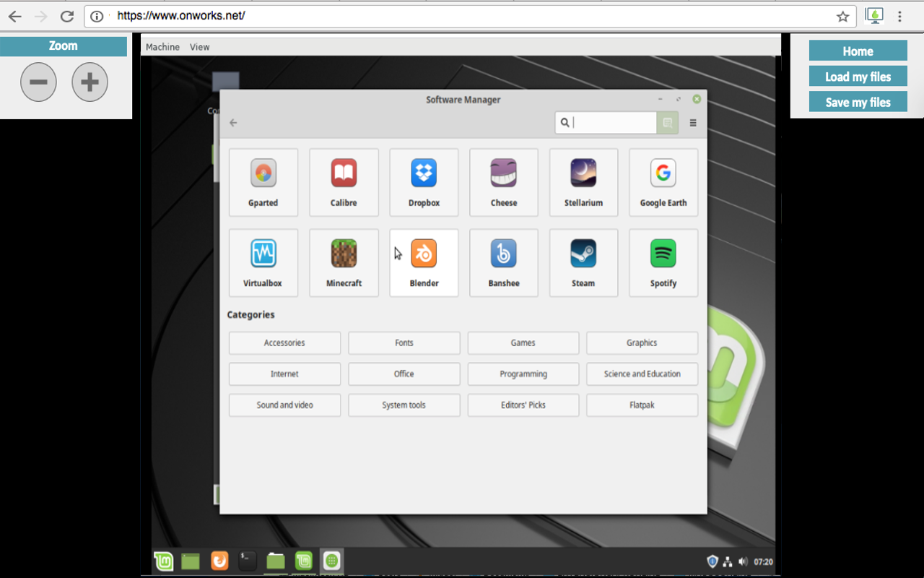Open the Dropbox app tile

coord(424,182)
